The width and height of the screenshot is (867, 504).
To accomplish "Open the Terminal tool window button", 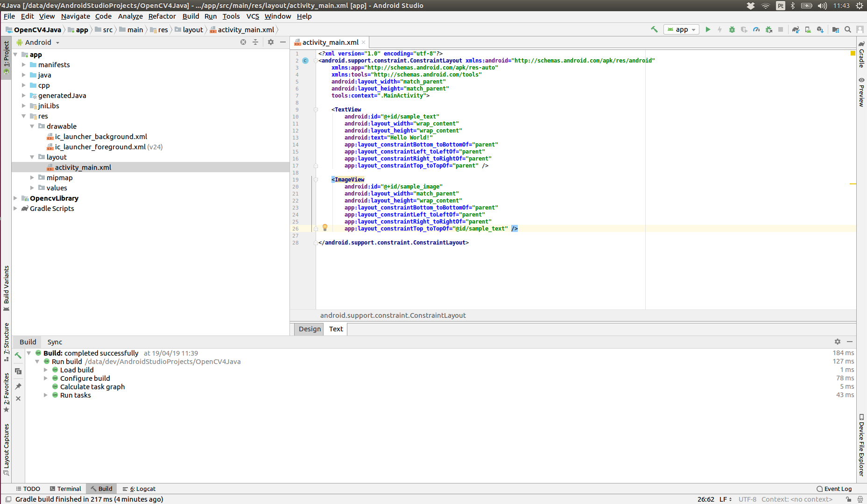I will click(x=65, y=489).
